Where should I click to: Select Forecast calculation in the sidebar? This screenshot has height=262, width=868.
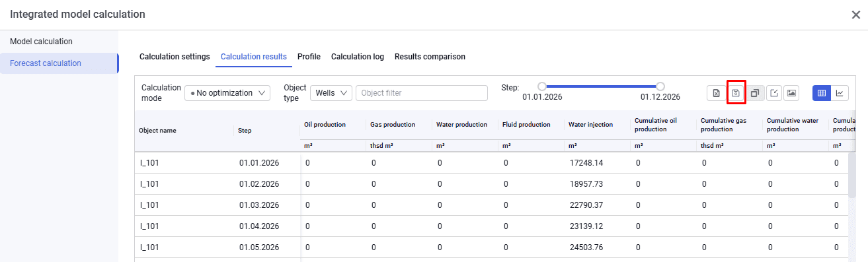tap(59, 63)
